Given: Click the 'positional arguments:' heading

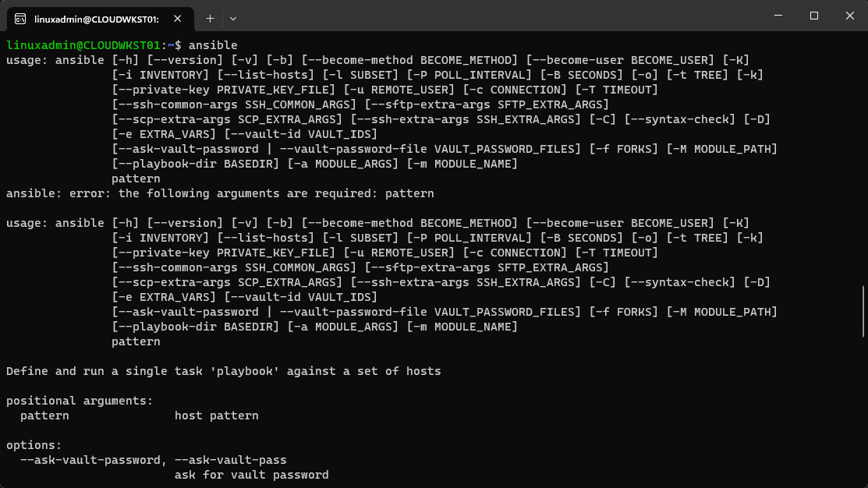Looking at the screenshot, I should [80, 401].
